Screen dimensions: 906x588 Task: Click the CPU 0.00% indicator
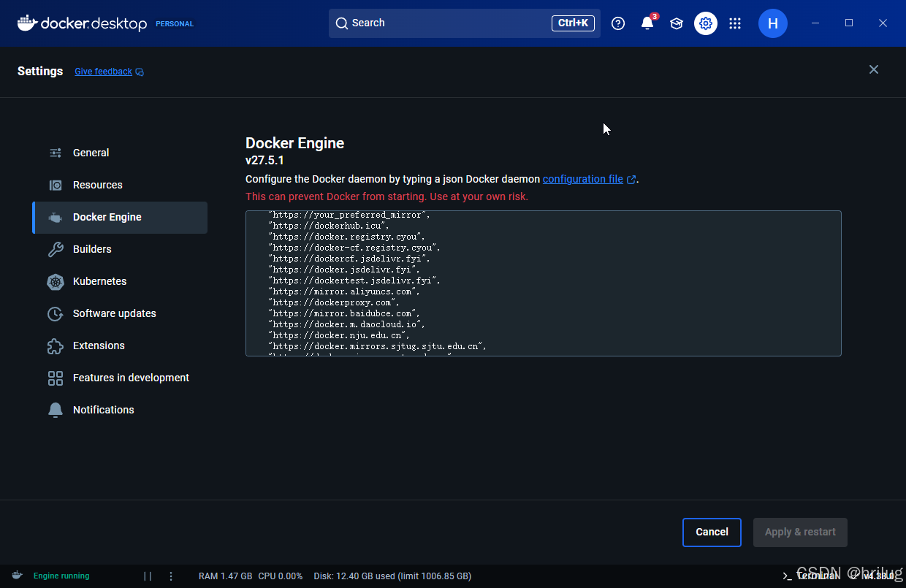tap(281, 576)
